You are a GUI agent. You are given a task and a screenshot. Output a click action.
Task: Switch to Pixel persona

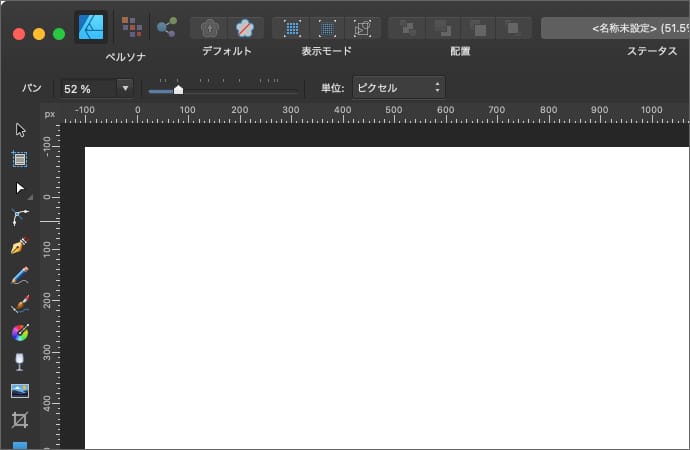(131, 26)
